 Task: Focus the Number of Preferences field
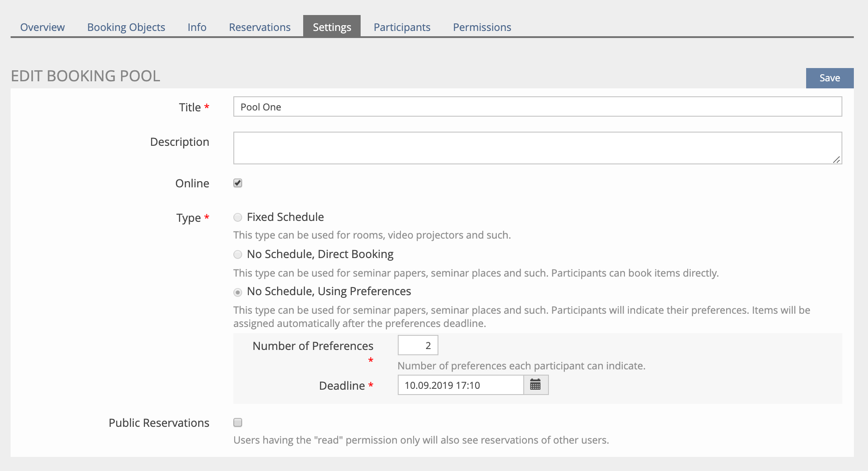(x=418, y=345)
